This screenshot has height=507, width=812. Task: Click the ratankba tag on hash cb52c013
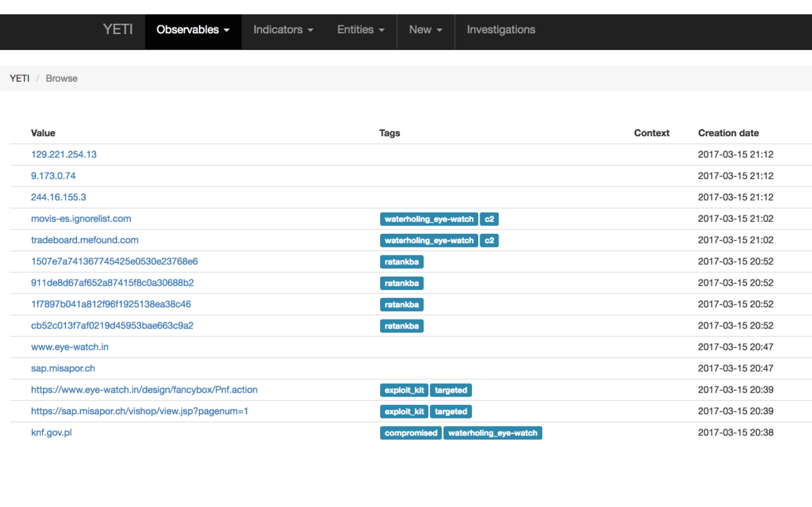point(401,326)
